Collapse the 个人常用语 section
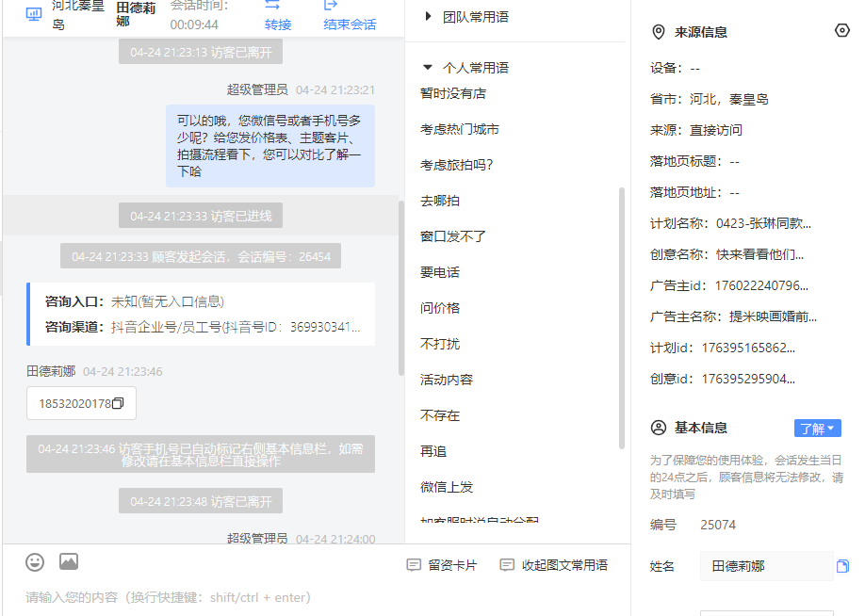This screenshot has height=616, width=865. (428, 67)
